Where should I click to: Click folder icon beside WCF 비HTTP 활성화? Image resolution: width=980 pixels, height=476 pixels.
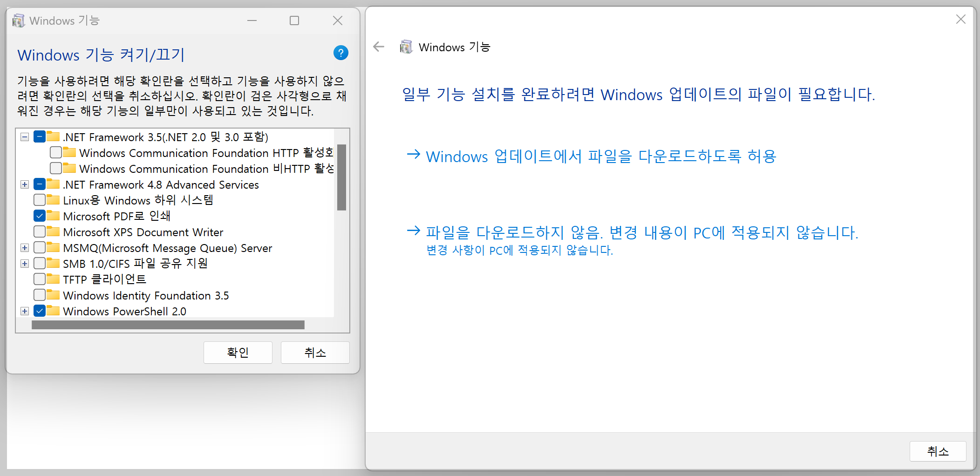point(69,169)
